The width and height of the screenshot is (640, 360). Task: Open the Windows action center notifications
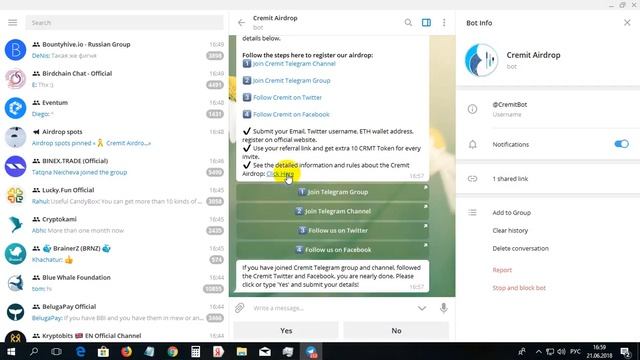point(626,352)
